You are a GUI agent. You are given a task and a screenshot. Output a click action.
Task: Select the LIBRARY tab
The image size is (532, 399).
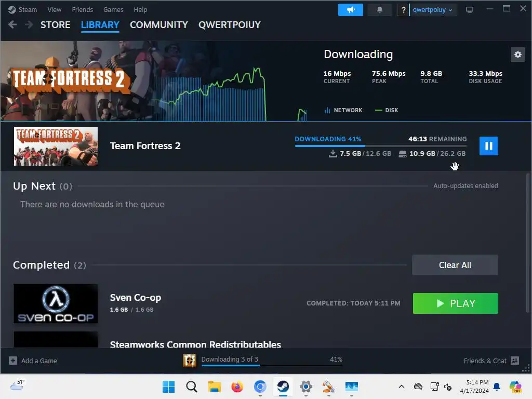point(100,25)
